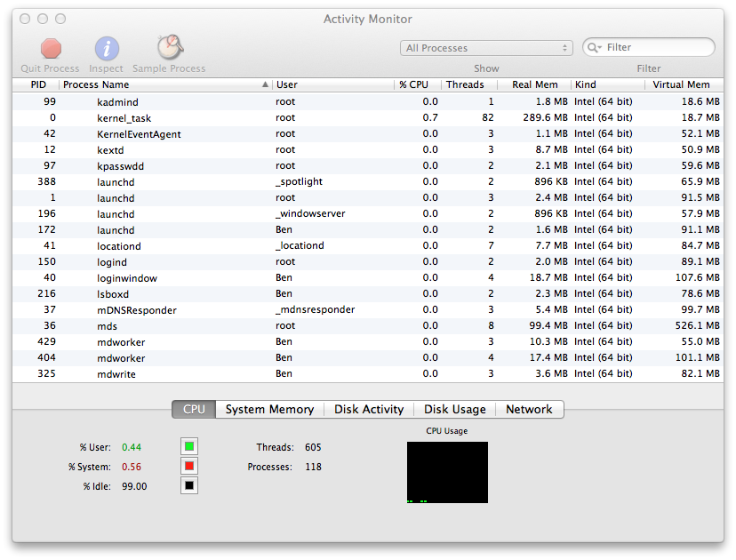Select the loginwindow process

point(368,277)
